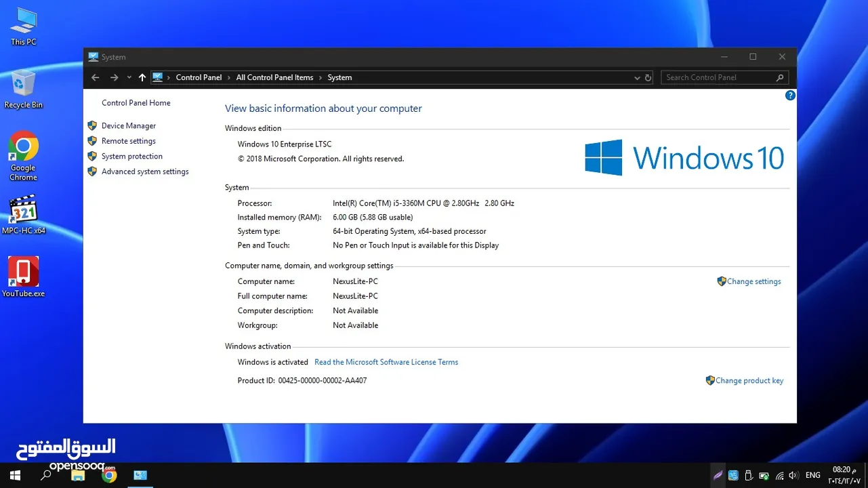Select System breadcrumb in address bar
Image resolution: width=868 pixels, height=488 pixels.
(x=339, y=77)
